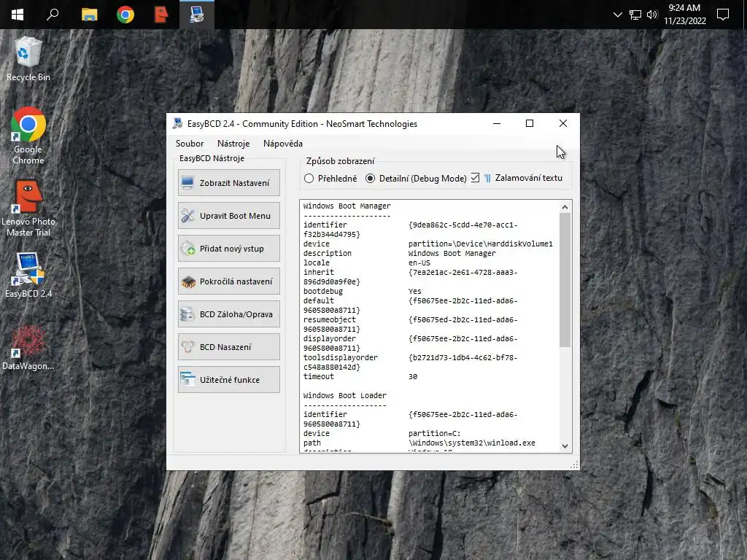Image resolution: width=747 pixels, height=560 pixels.
Task: Click the 'locale' en-US value
Action: (x=419, y=262)
